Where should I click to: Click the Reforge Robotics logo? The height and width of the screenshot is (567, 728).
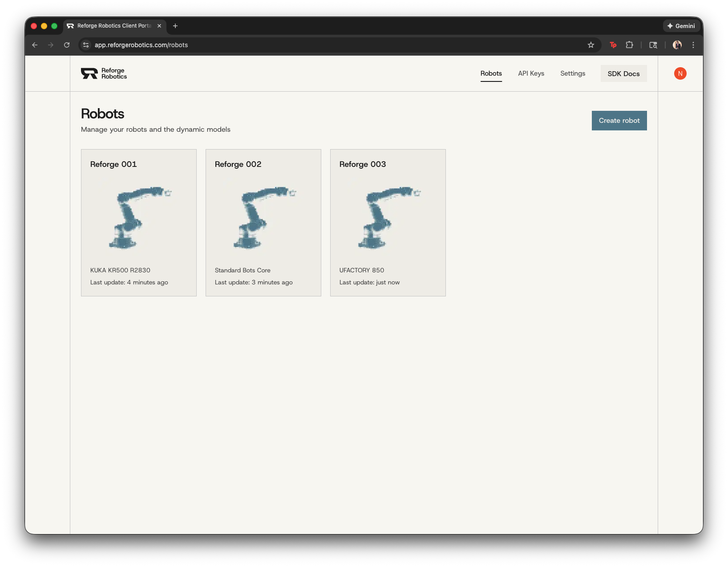pos(104,73)
